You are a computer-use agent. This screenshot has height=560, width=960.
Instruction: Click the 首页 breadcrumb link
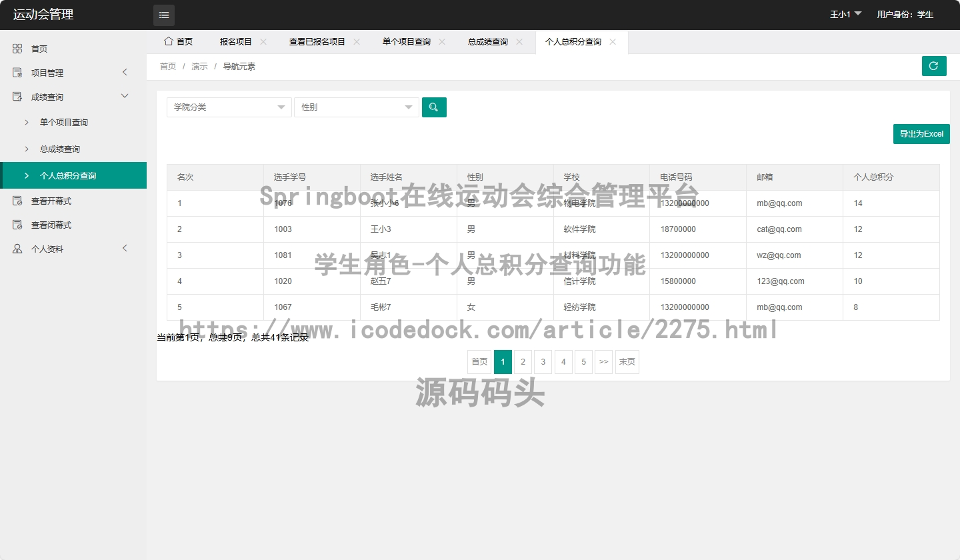168,66
